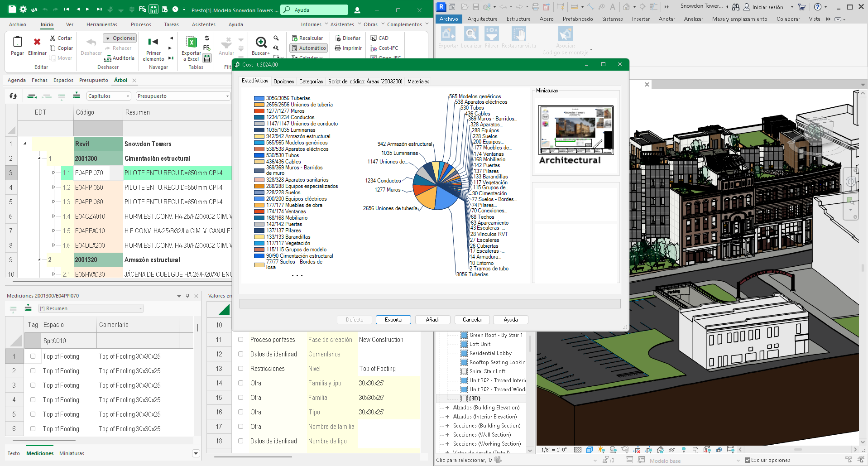This screenshot has height=466, width=868.
Task: Click the Localizar icon in Revit ribbon
Action: click(471, 34)
